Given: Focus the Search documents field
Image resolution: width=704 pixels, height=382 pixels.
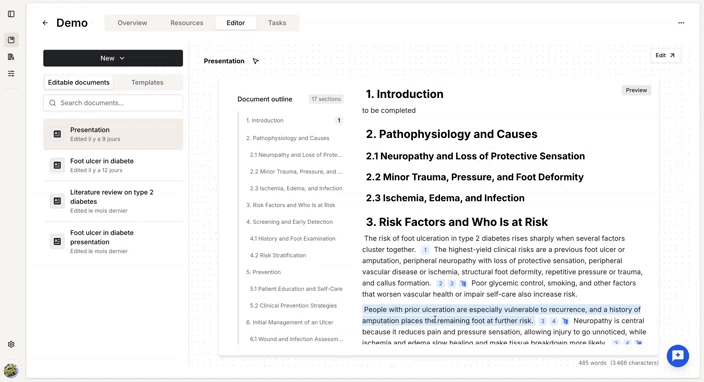Looking at the screenshot, I should [113, 103].
